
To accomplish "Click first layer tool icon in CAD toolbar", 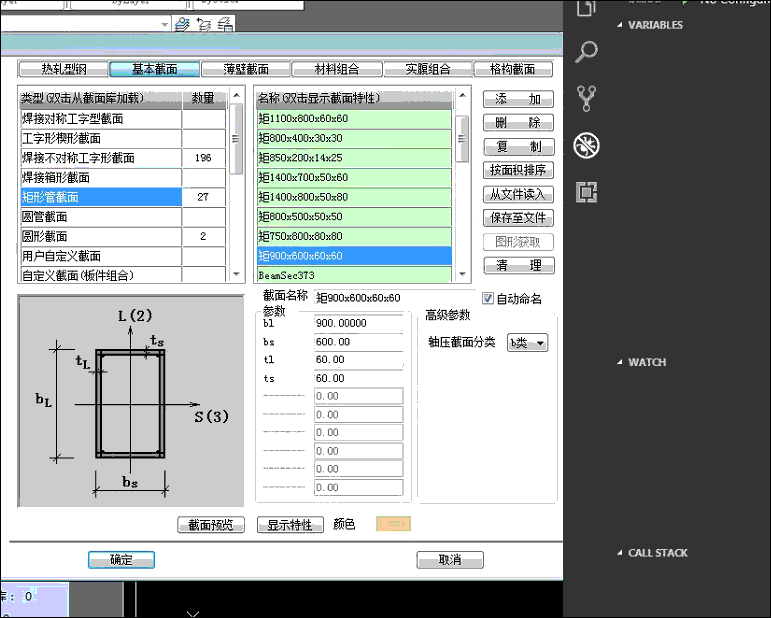I will (182, 24).
